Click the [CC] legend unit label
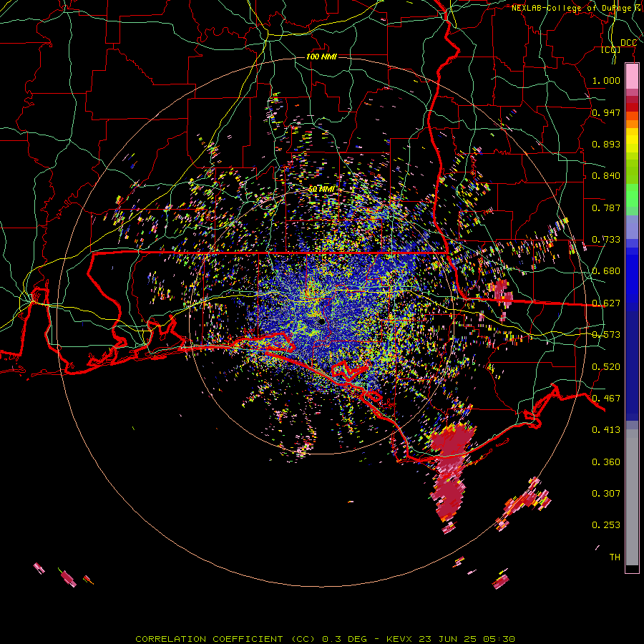Image resolution: width=644 pixels, height=644 pixels. [x=611, y=49]
